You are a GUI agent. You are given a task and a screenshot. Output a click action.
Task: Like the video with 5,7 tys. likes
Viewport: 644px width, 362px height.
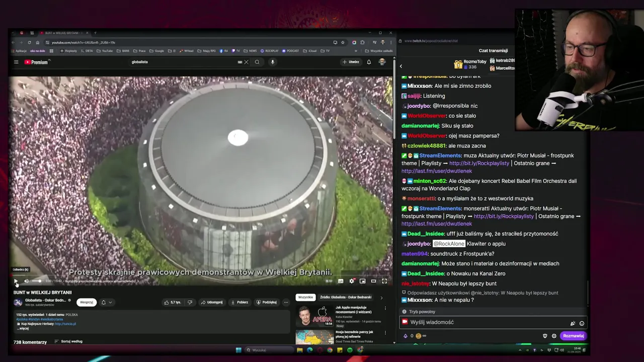pyautogui.click(x=172, y=302)
